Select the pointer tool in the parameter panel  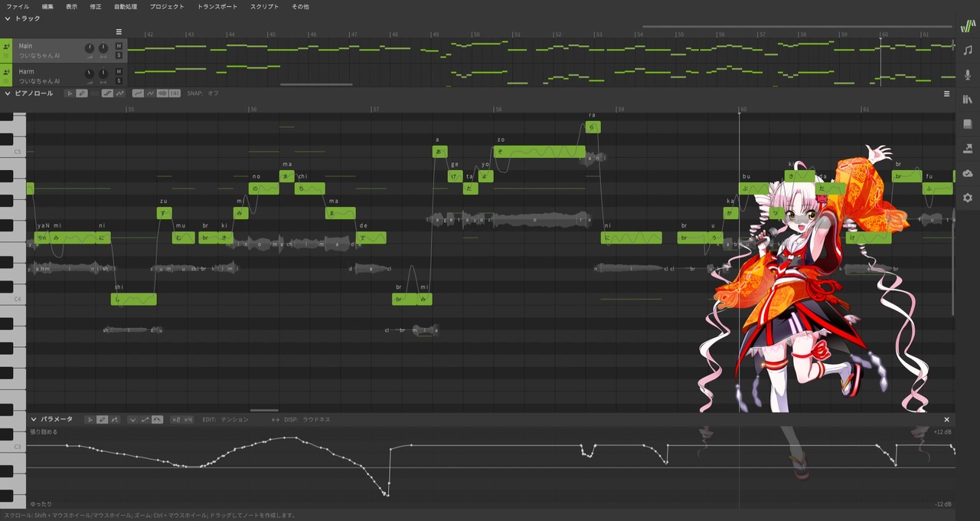pos(90,420)
